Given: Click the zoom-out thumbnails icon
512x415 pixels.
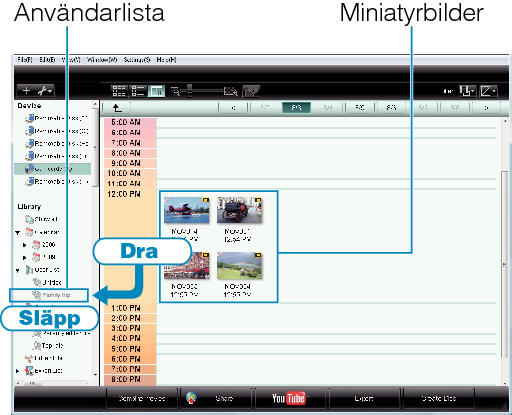Looking at the screenshot, I should click(x=175, y=91).
